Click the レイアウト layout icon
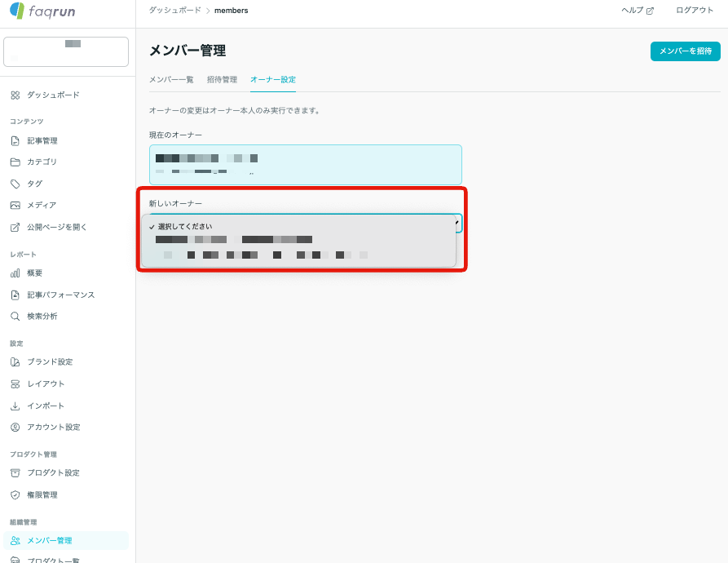The width and height of the screenshot is (728, 563). click(x=15, y=383)
